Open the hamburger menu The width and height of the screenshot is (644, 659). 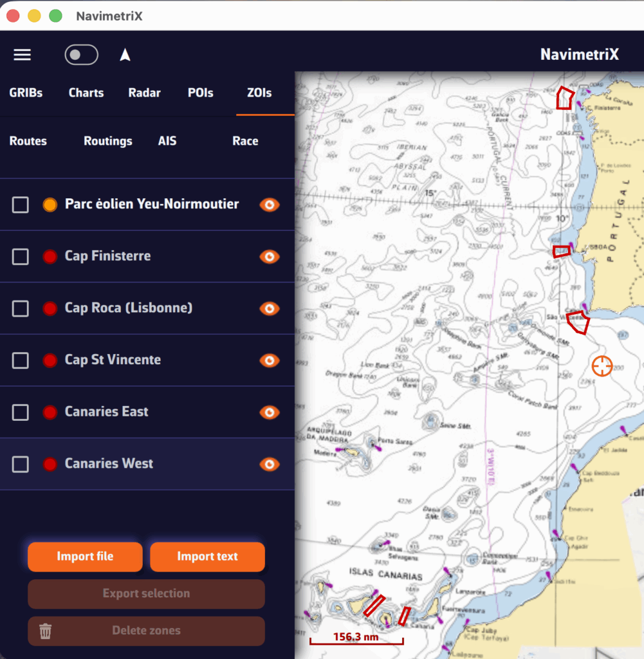click(23, 55)
